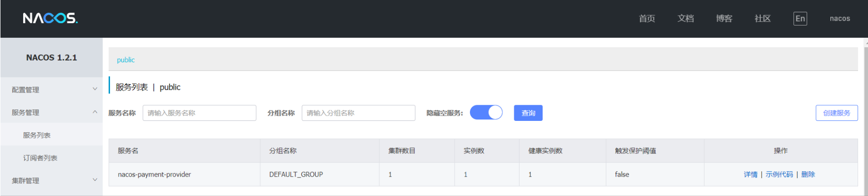The width and height of the screenshot is (868, 196).
Task: Toggle the 隐藏空服务 switch
Action: pos(486,113)
